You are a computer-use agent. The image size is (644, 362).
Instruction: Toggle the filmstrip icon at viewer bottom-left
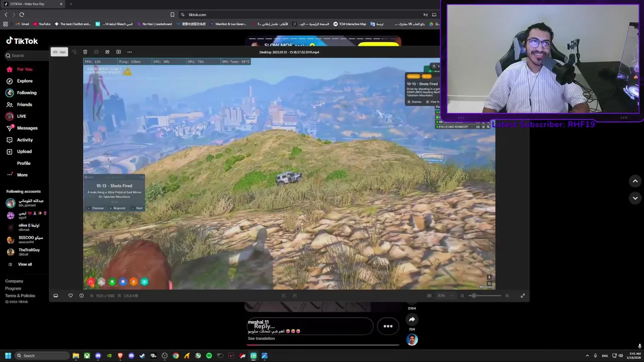click(56, 296)
